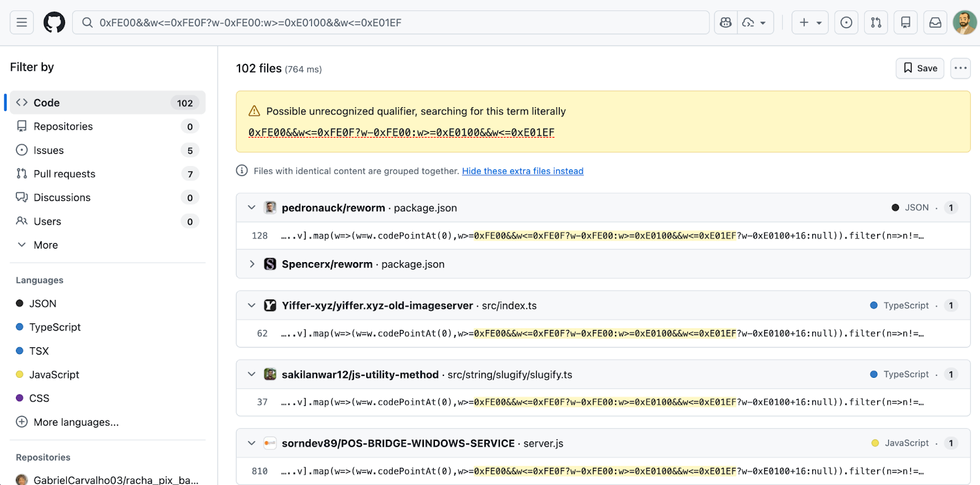Open the create new plus dropdown
Viewport: 980px width, 485px height.
click(x=810, y=23)
